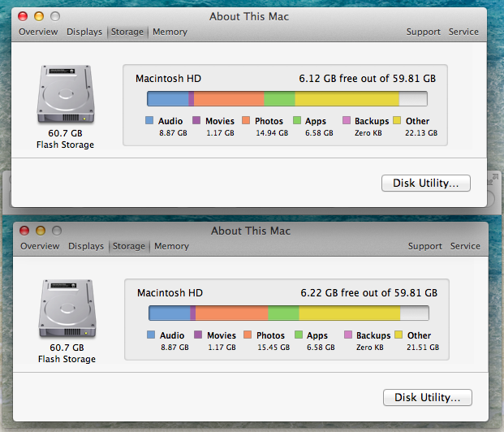
Task: Click Photos orange swatch in lower window
Action: 248,335
